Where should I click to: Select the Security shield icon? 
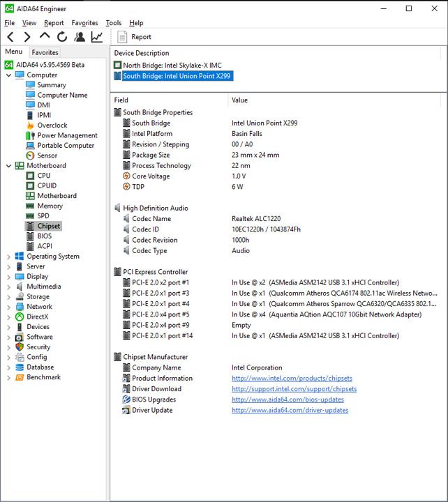point(20,347)
